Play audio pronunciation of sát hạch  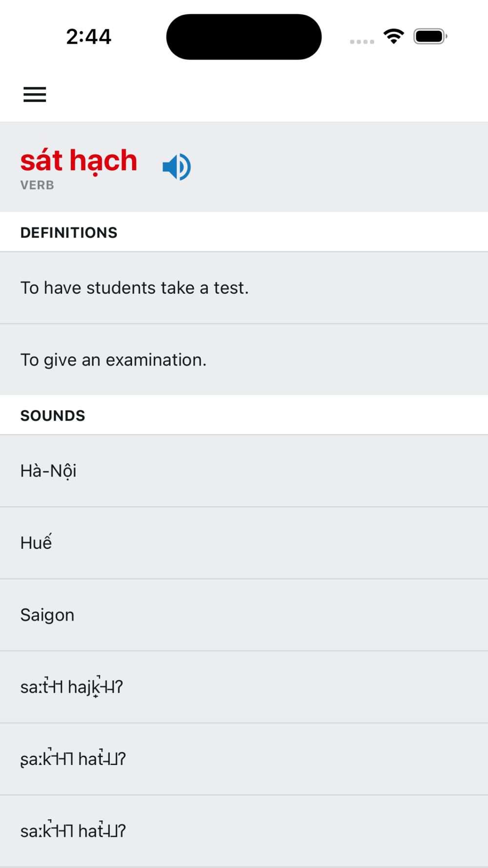(177, 167)
